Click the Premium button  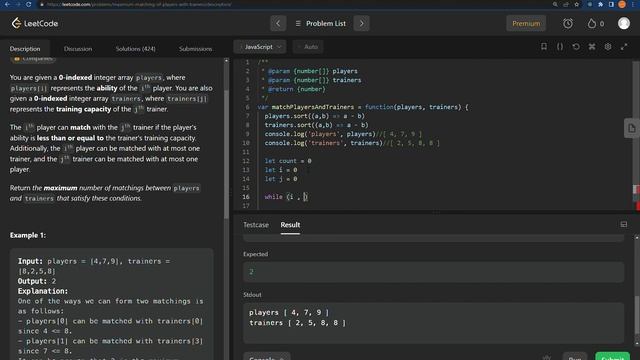[x=526, y=23]
